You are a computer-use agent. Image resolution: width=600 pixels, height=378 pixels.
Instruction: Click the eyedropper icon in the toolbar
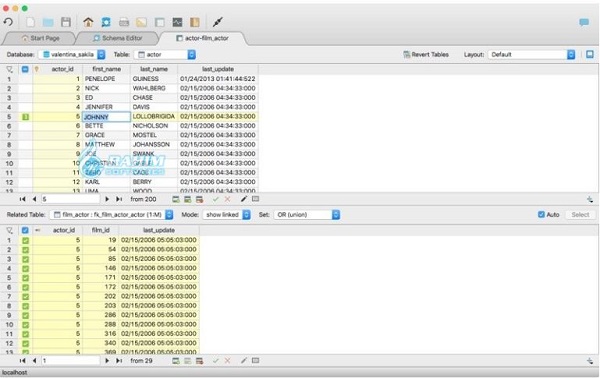218,22
